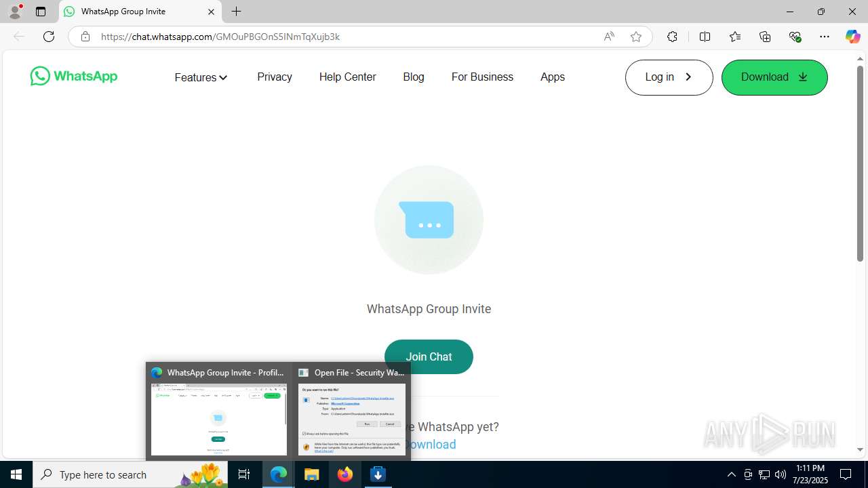The height and width of the screenshot is (488, 868).
Task: Expand the Features dropdown menu
Action: [201, 77]
